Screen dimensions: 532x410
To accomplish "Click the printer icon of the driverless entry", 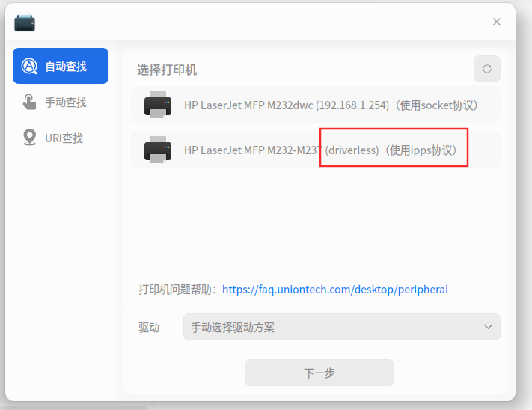I will click(x=158, y=150).
